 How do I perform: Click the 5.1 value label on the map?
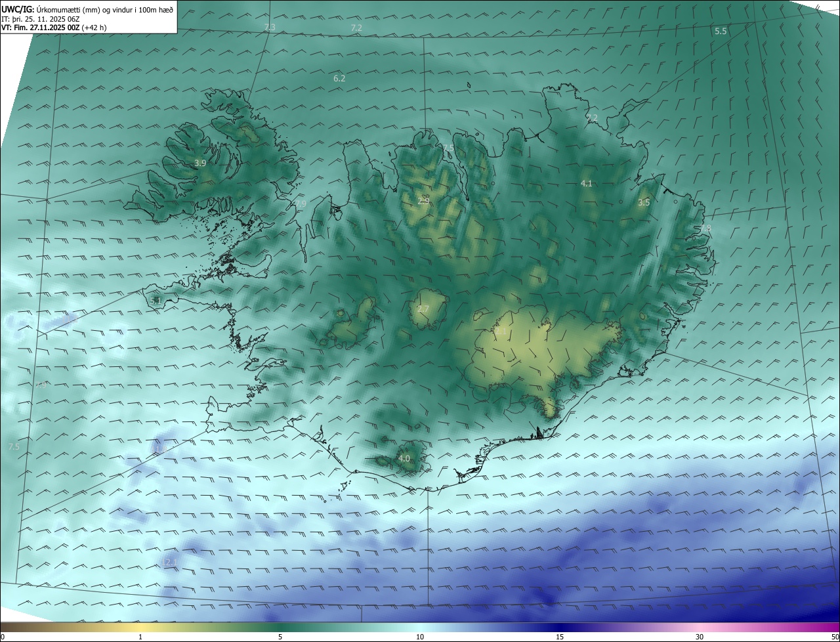tap(156, 301)
